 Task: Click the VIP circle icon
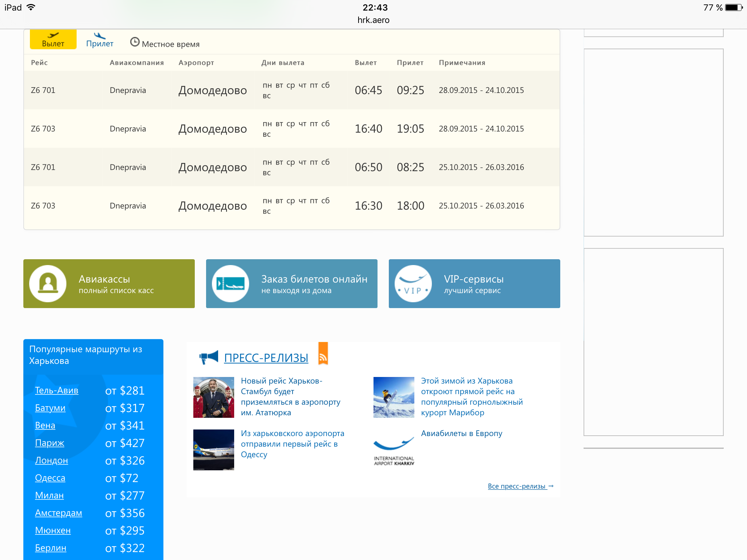tap(413, 284)
